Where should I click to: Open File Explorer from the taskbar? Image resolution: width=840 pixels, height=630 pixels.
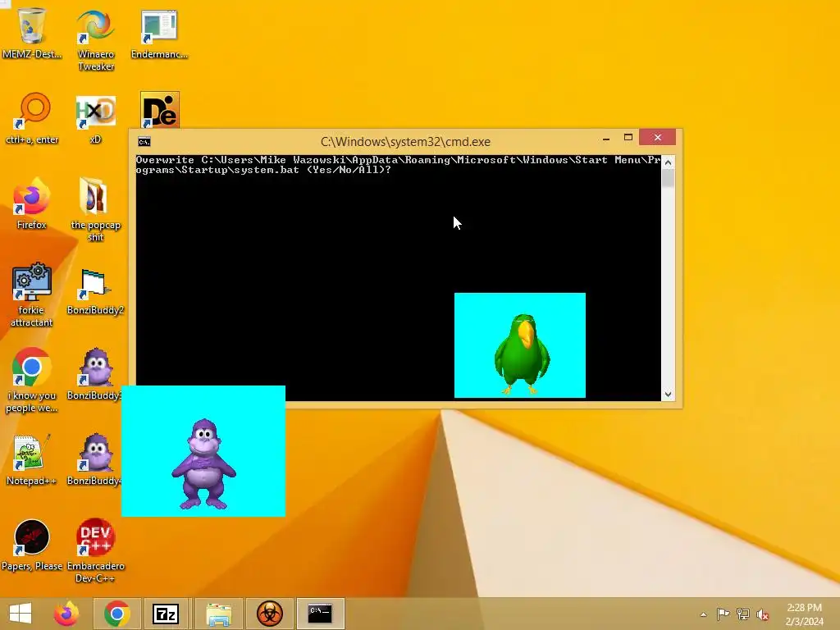click(219, 614)
